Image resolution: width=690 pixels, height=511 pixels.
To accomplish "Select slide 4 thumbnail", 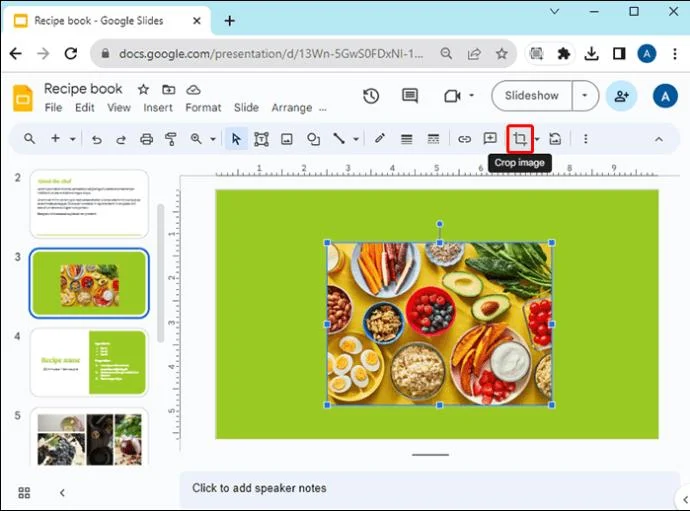I will [x=89, y=362].
